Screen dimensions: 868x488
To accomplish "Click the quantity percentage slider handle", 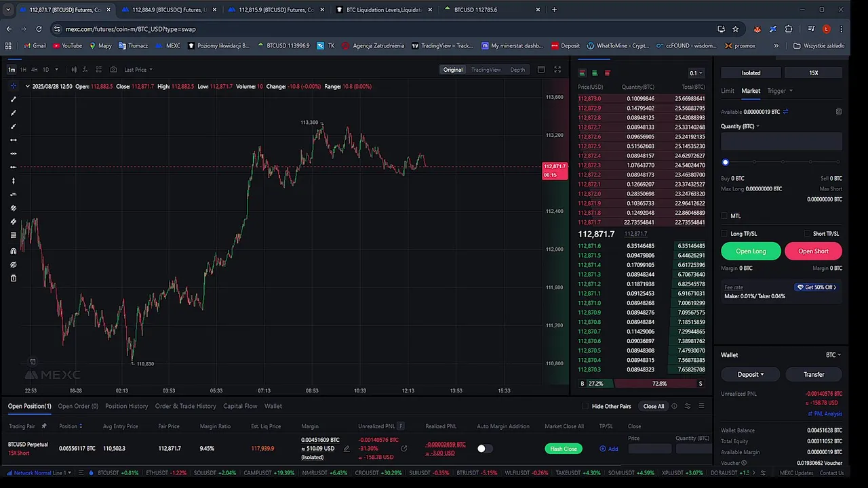I will [x=726, y=162].
